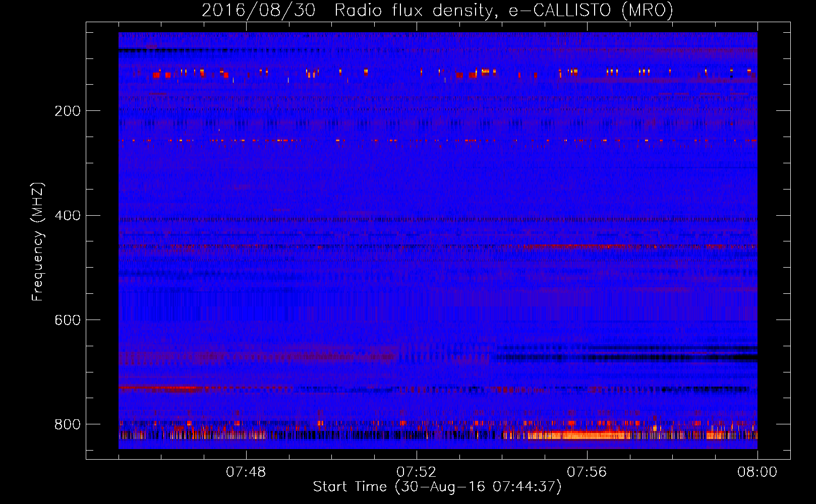Click the plot title "Radio flux density, e-CALLISTO (MRO)"
This screenshot has height=504, width=816.
tap(503, 11)
